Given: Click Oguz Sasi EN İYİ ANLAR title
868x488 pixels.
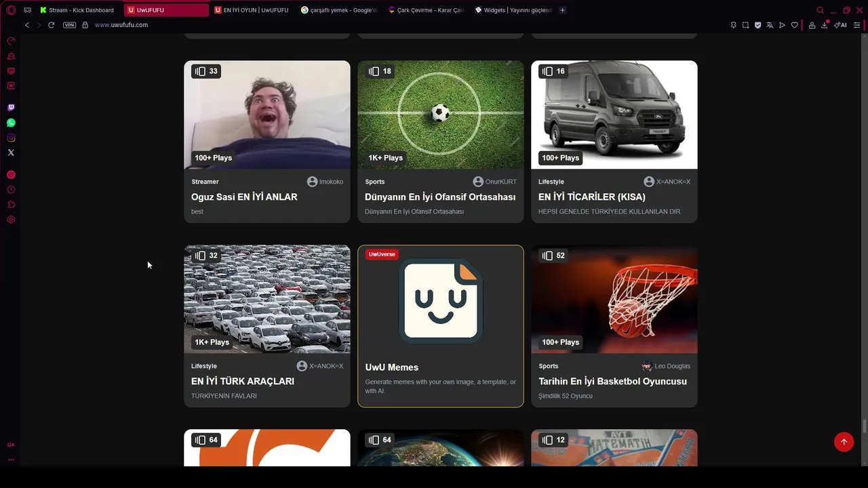Looking at the screenshot, I should click(244, 197).
